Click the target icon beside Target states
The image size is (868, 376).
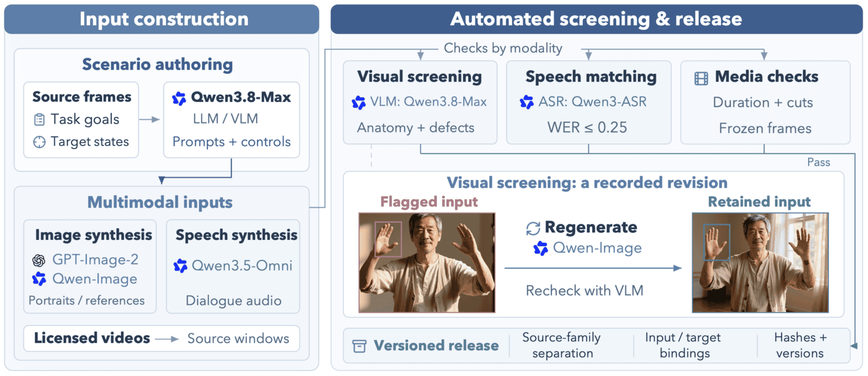(39, 142)
